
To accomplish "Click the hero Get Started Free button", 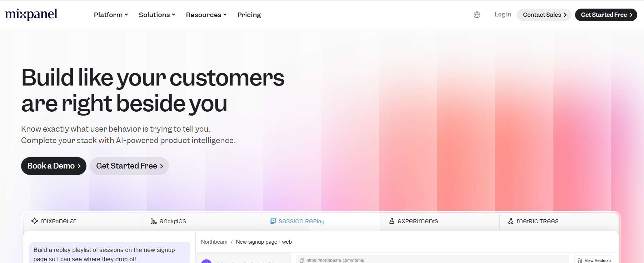I will [129, 166].
